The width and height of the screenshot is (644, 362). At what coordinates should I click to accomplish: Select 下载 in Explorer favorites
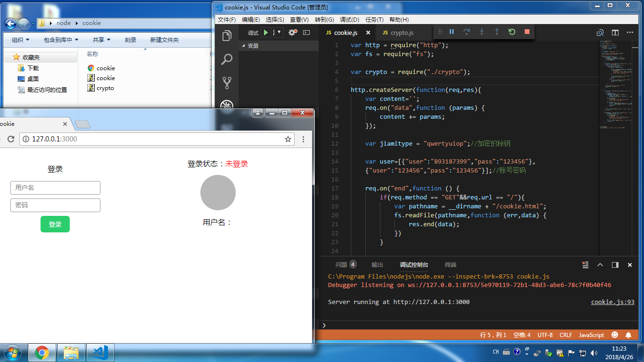click(x=33, y=68)
